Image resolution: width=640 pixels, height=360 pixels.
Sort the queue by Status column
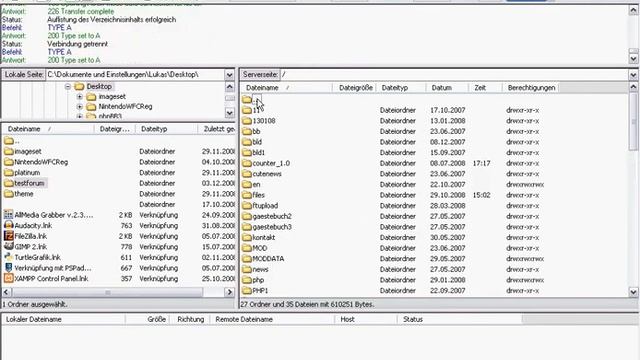[x=460, y=319]
